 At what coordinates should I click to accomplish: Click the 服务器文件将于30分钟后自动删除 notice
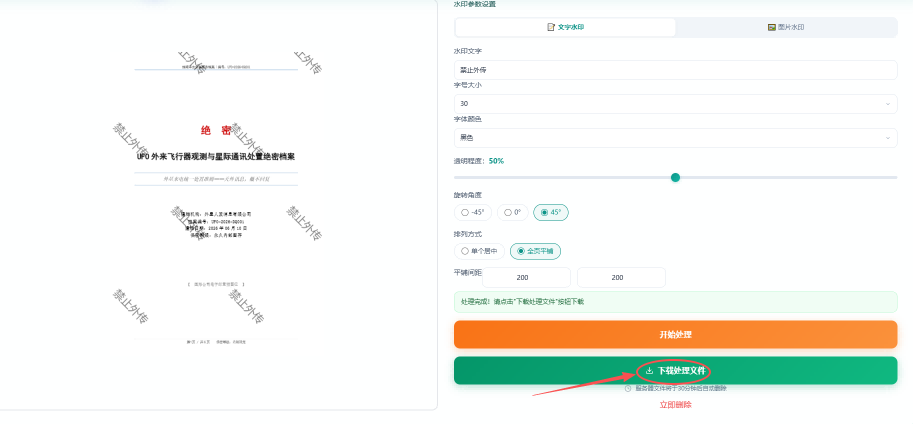click(680, 388)
